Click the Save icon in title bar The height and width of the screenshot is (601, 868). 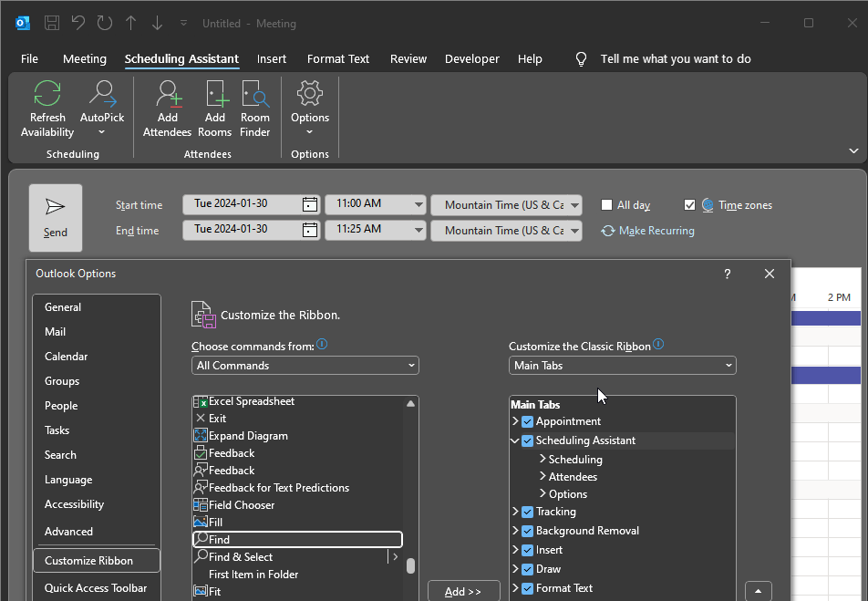click(52, 23)
